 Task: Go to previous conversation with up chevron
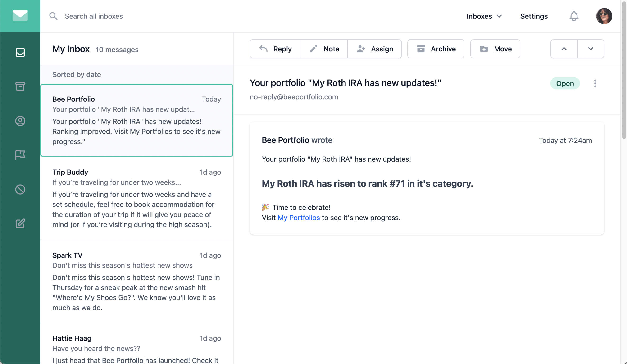click(563, 49)
